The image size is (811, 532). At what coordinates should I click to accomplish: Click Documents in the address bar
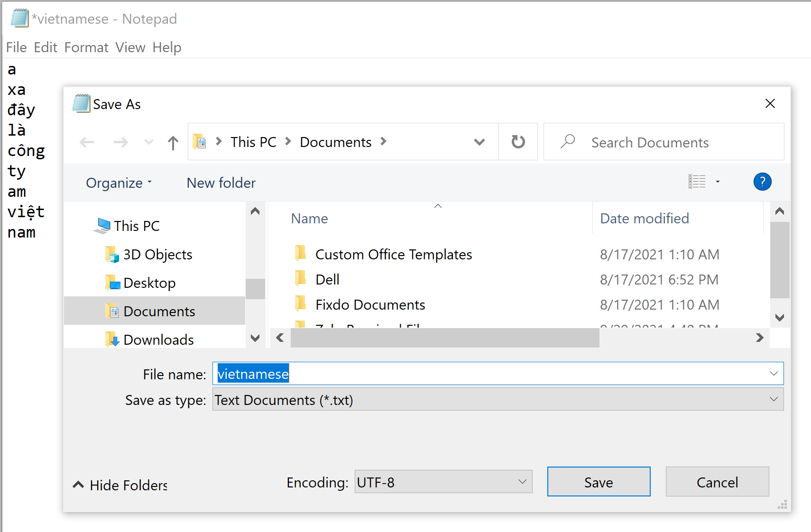[x=336, y=142]
